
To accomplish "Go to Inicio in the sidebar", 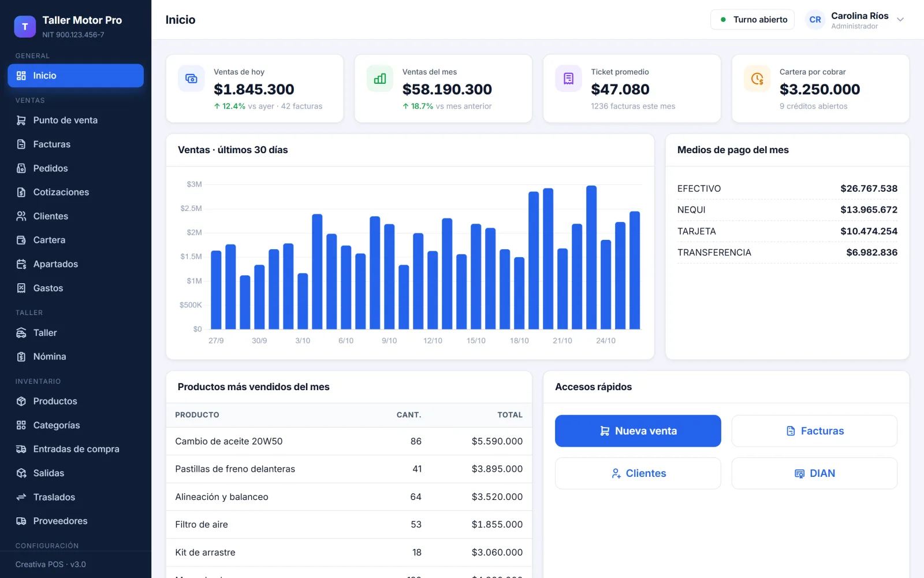I will (x=76, y=76).
